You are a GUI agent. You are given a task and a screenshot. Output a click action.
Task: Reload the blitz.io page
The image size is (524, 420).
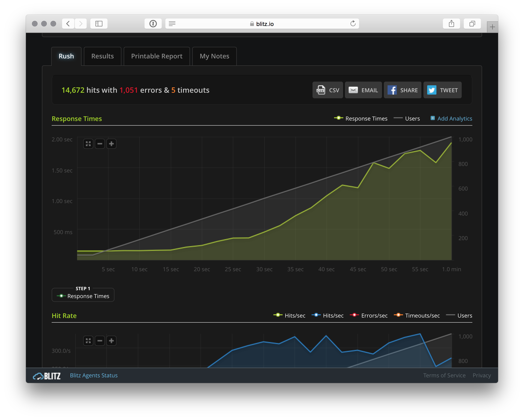pos(353,24)
